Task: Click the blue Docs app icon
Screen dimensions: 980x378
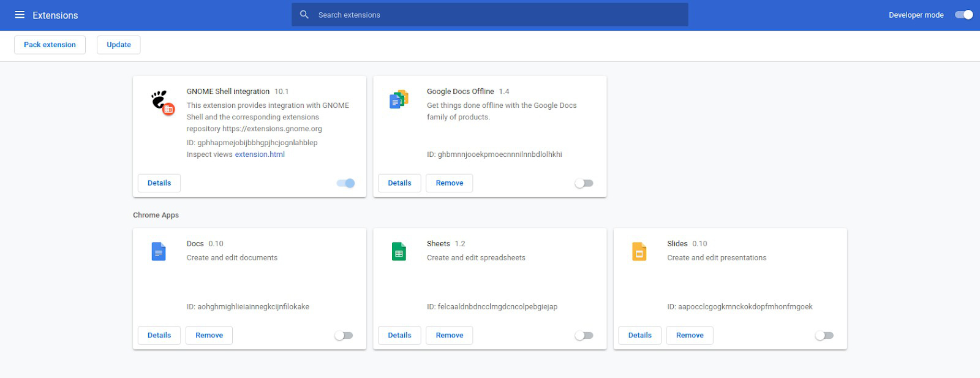Action: tap(159, 251)
